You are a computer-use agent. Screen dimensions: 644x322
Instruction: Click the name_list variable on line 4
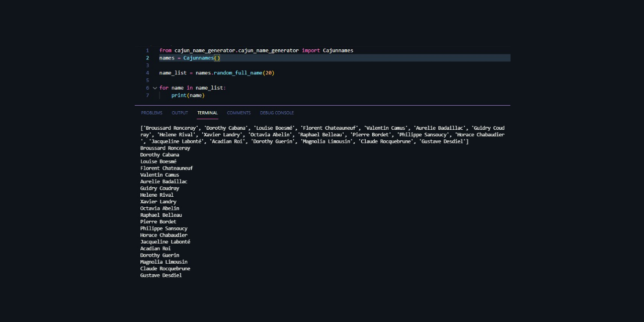(x=173, y=72)
